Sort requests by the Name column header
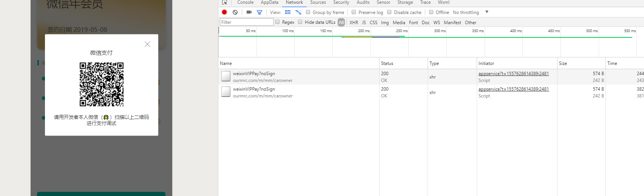The width and height of the screenshot is (644, 196). pyautogui.click(x=299, y=63)
